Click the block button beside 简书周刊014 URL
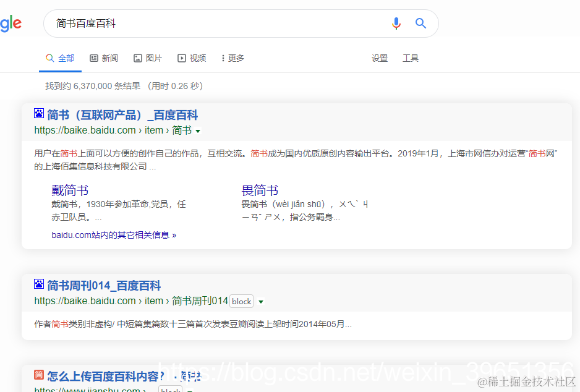 click(241, 301)
